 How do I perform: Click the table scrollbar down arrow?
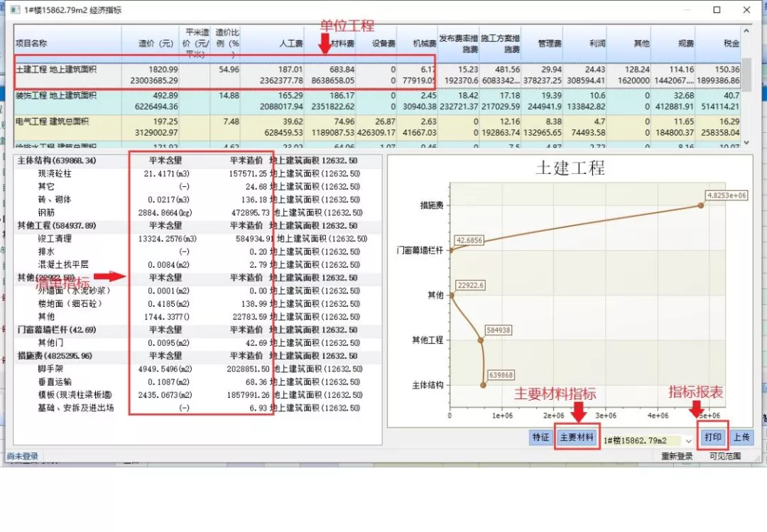(746, 142)
